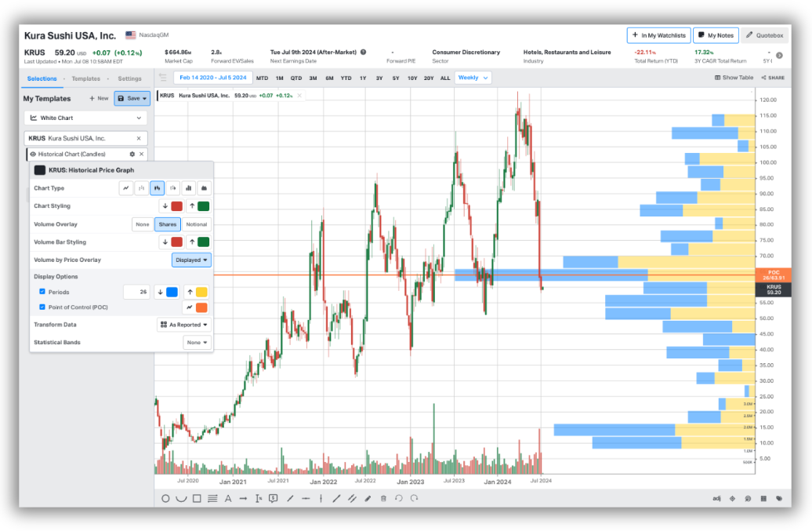This screenshot has width=812, height=531.
Task: Toggle visibility eye of Historical Chart
Action: 33,154
